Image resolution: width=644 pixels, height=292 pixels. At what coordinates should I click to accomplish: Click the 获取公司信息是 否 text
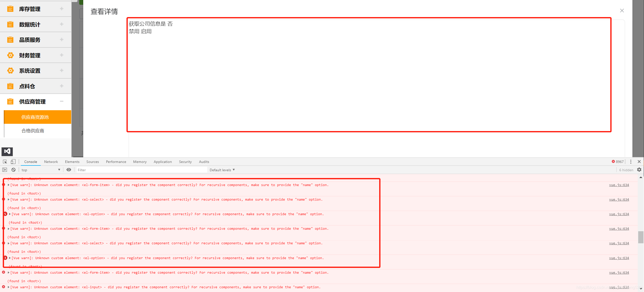(x=151, y=24)
